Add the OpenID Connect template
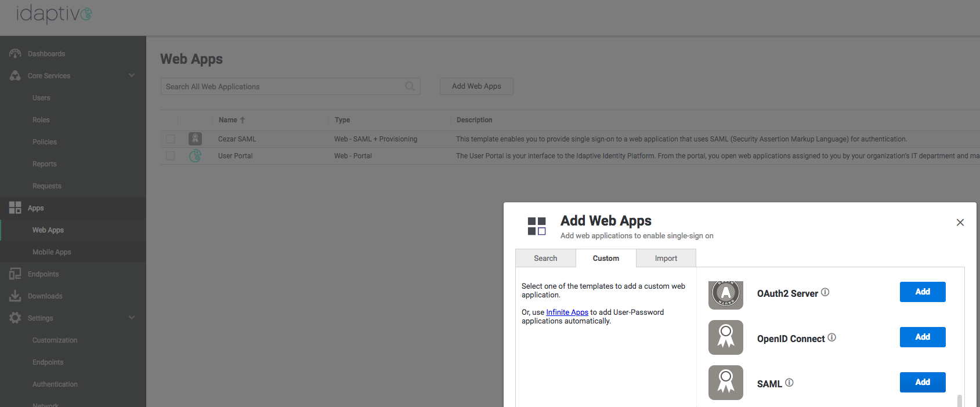Image resolution: width=980 pixels, height=407 pixels. tap(923, 337)
